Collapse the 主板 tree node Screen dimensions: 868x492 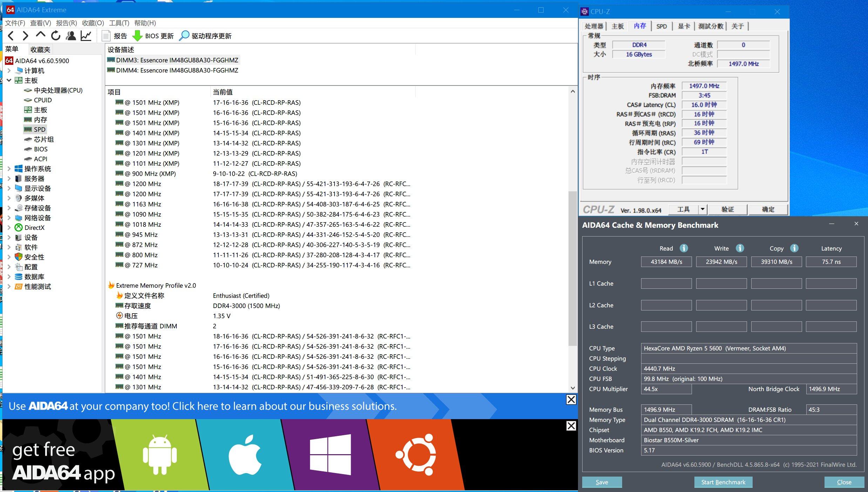(9, 80)
